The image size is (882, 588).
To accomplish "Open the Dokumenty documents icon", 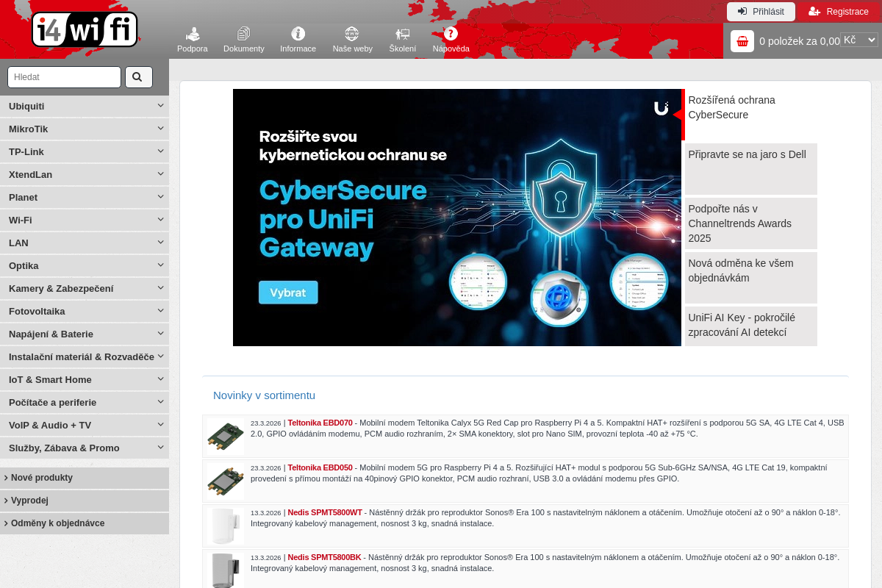I will point(244,34).
